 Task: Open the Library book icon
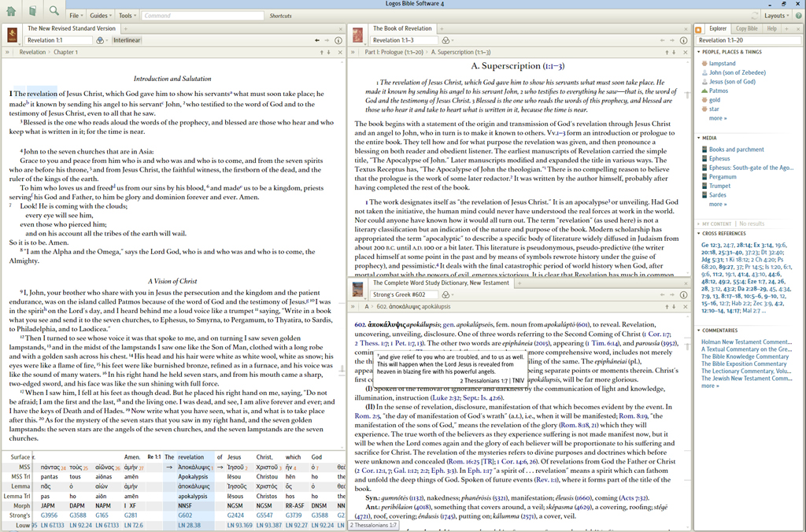(x=32, y=11)
